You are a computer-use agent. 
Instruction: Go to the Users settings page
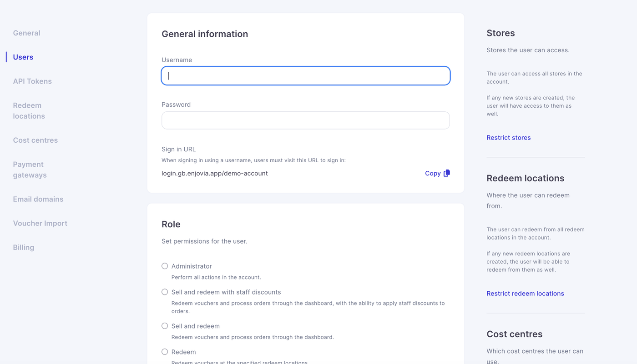pyautogui.click(x=23, y=57)
